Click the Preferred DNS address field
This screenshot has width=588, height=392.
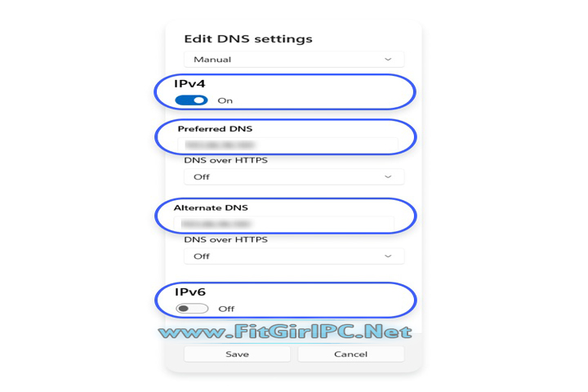pos(287,145)
